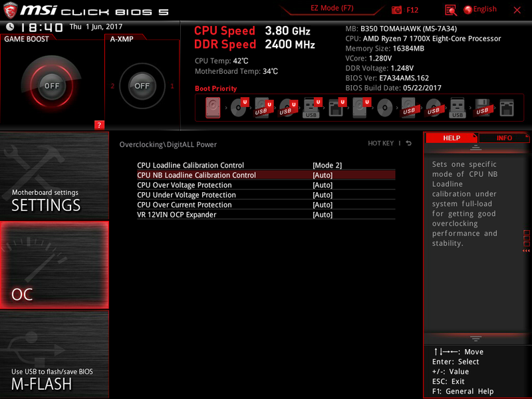The width and height of the screenshot is (532, 399).
Task: Open CPU Loadline Calibration Control [Mode 2] value
Action: (327, 165)
